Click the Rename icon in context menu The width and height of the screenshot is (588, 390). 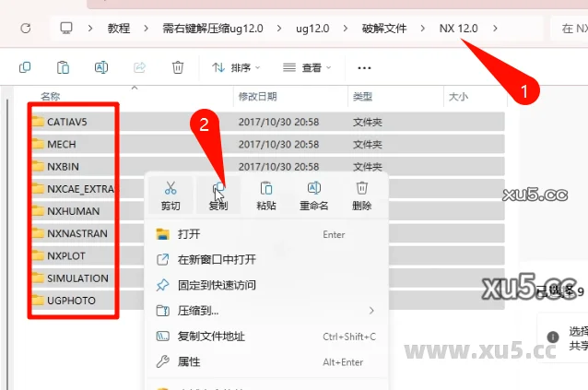(x=313, y=188)
